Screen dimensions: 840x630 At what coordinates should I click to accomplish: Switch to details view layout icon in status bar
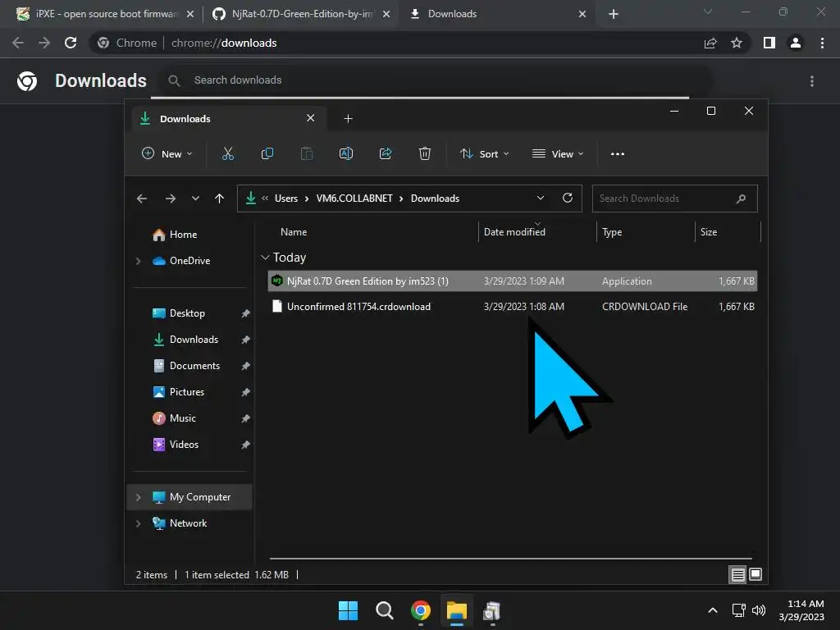(737, 575)
